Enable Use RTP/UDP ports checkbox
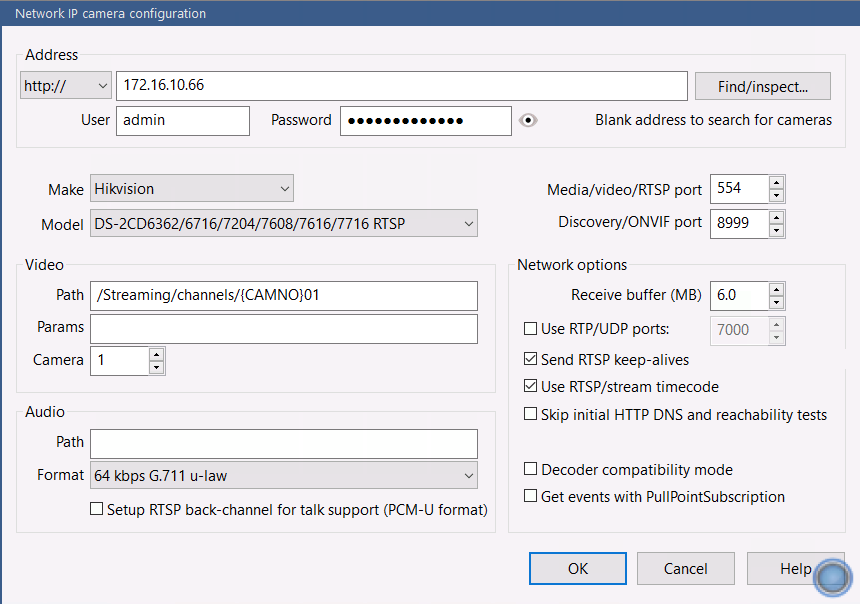 530,329
